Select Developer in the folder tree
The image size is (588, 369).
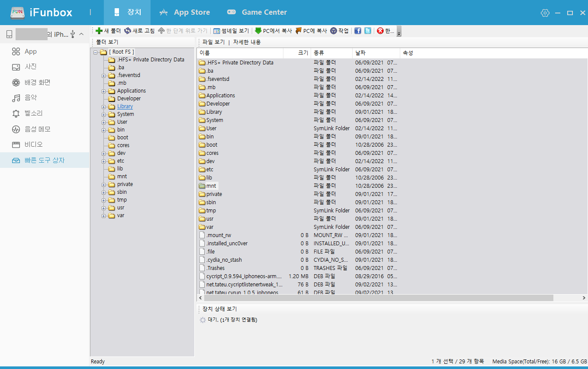129,99
